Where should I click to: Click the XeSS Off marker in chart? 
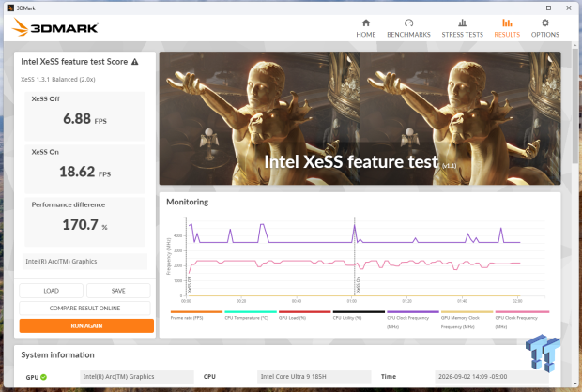point(190,284)
